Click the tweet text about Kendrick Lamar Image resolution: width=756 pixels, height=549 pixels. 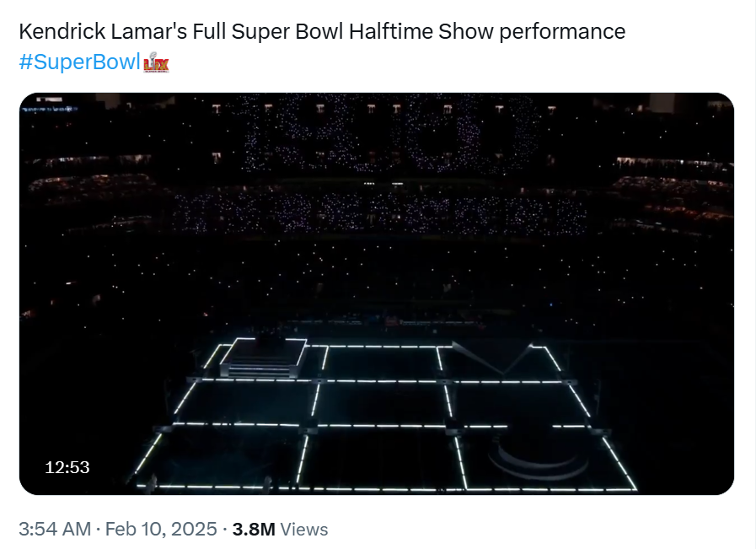(x=321, y=32)
